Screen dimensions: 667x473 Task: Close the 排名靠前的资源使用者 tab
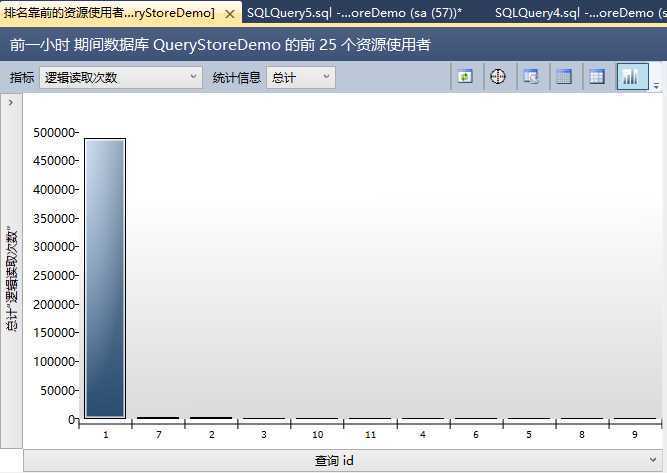coord(229,14)
